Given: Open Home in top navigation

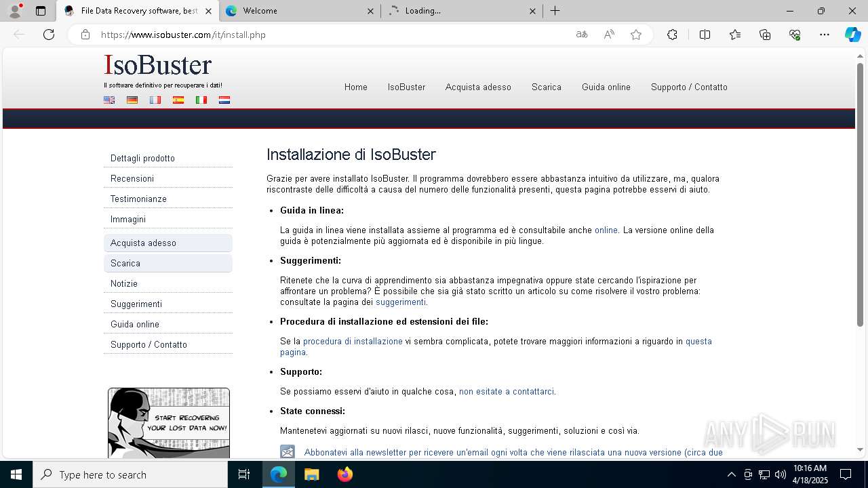Looking at the screenshot, I should pos(356,87).
